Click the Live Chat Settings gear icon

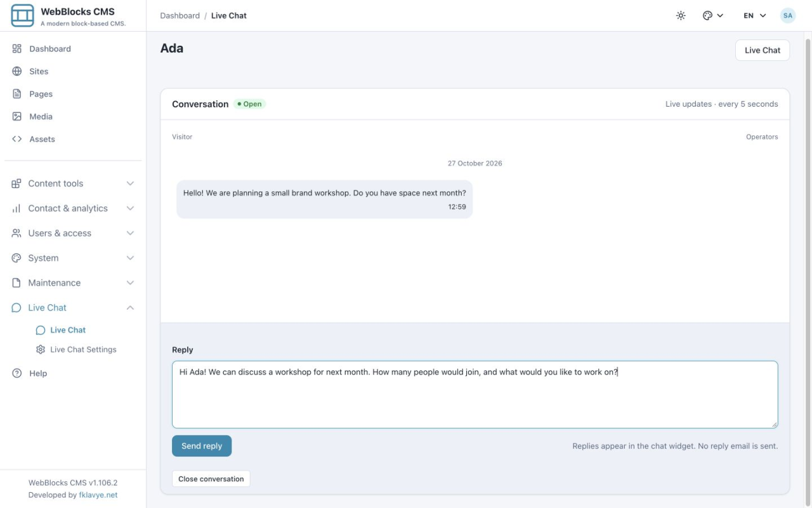click(41, 349)
